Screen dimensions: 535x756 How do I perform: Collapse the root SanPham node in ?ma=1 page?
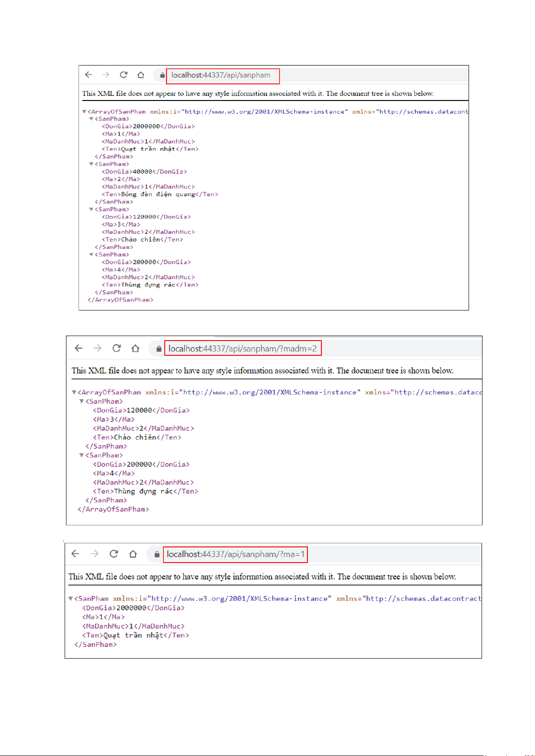coord(70,599)
